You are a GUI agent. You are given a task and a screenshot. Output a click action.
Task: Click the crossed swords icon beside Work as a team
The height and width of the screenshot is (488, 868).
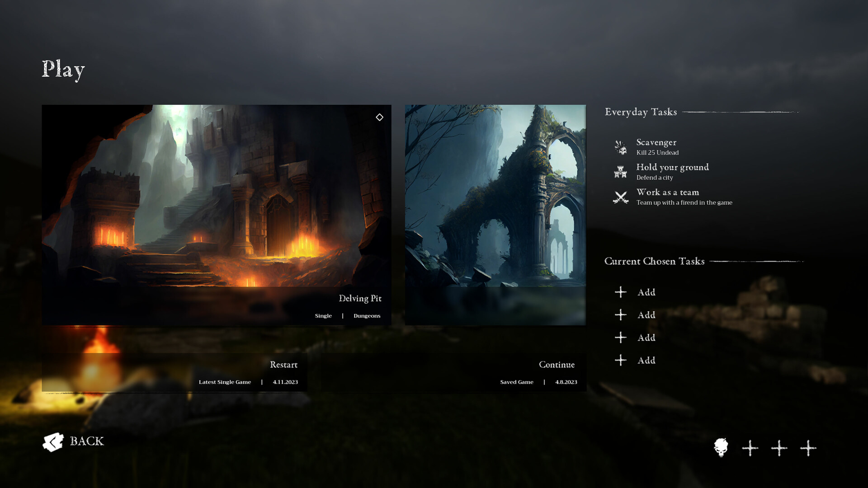[x=620, y=197]
